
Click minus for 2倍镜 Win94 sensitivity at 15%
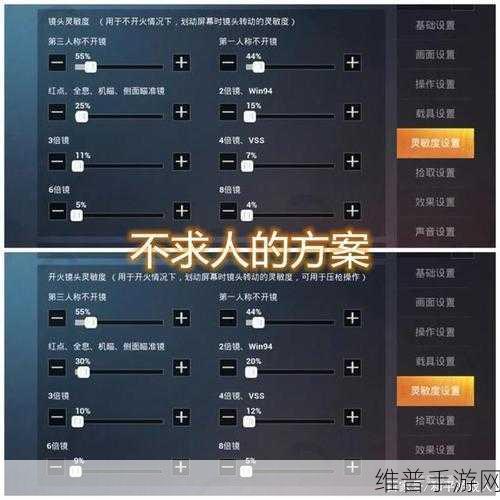228,112
